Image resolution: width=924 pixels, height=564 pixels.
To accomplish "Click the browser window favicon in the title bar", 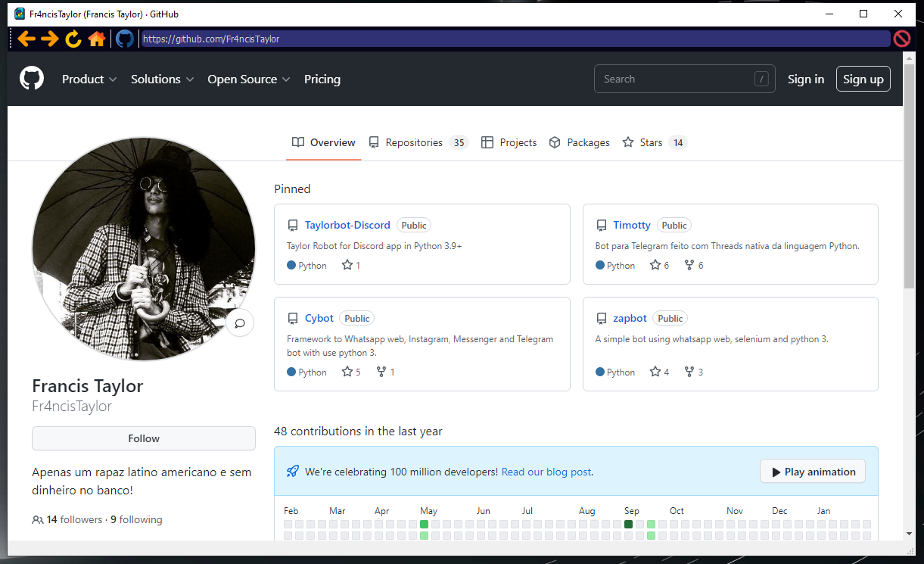I will point(20,14).
